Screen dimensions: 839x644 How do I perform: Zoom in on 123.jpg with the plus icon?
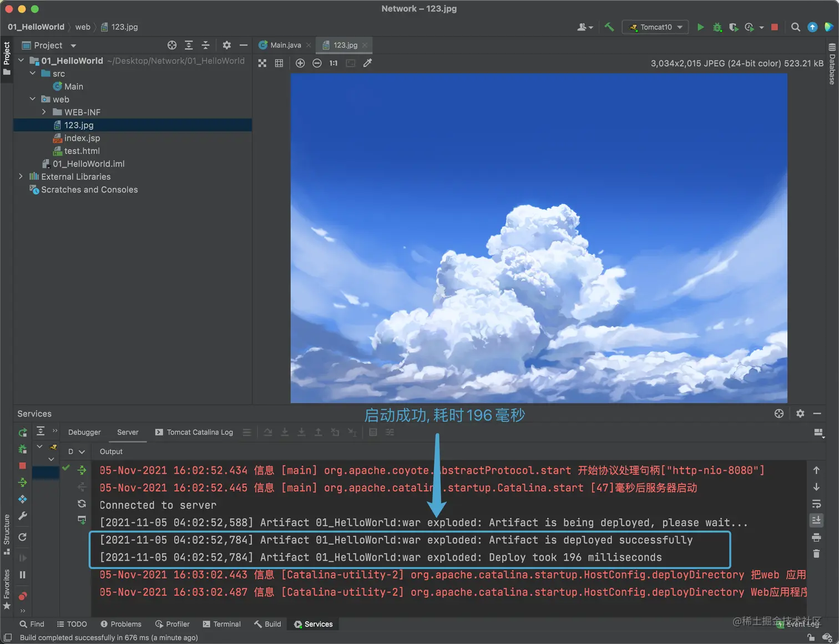(x=300, y=63)
